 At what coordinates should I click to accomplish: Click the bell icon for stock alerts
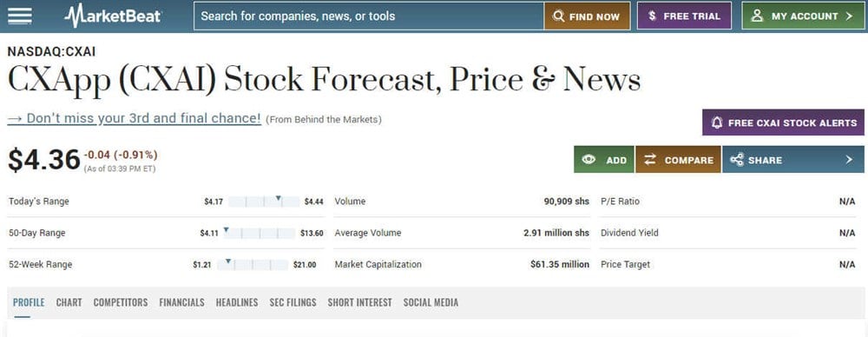717,122
